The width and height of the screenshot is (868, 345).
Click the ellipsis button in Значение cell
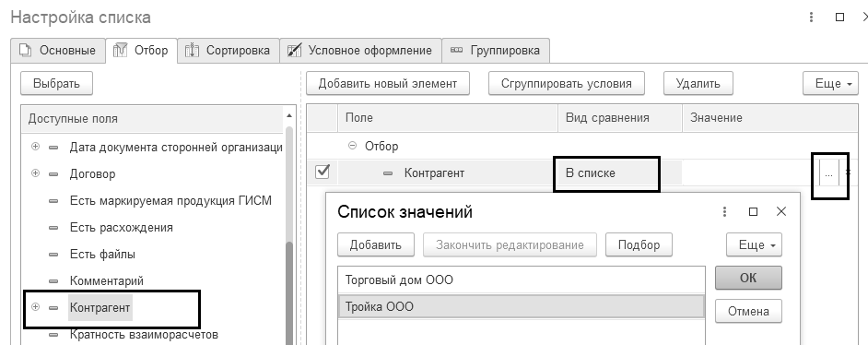click(x=828, y=174)
